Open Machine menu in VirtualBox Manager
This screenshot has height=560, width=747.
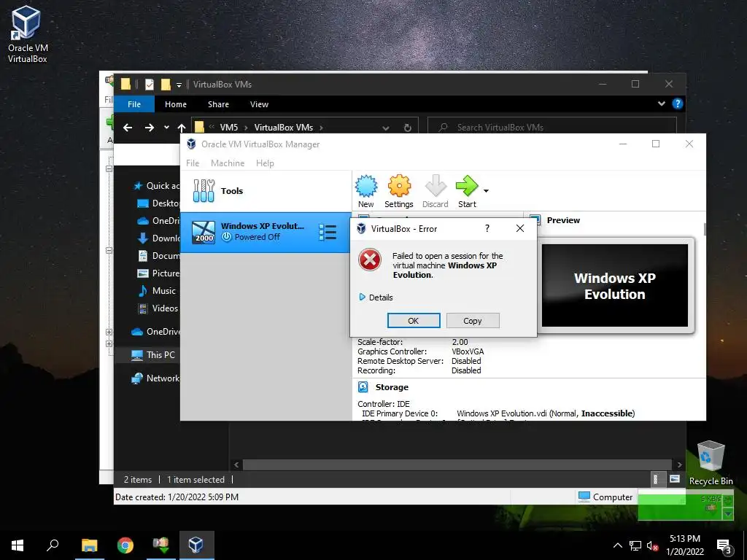[228, 163]
